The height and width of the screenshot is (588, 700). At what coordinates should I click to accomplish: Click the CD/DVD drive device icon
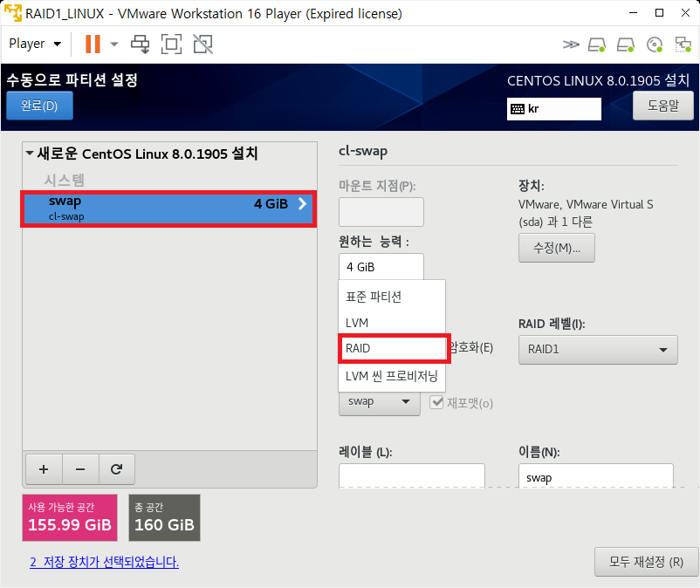pyautogui.click(x=655, y=44)
